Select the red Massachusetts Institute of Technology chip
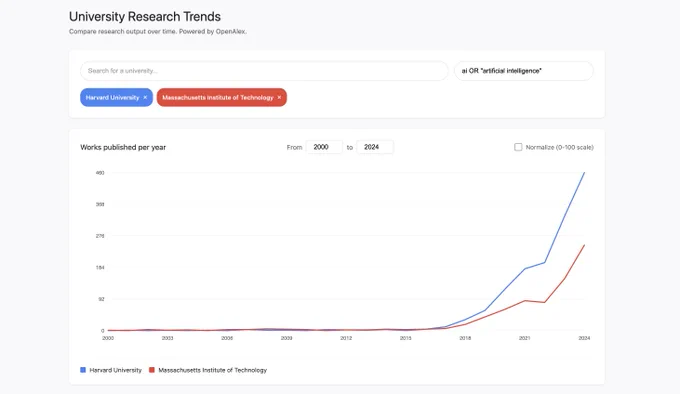Viewport: 680px width, 394px height. click(x=222, y=98)
